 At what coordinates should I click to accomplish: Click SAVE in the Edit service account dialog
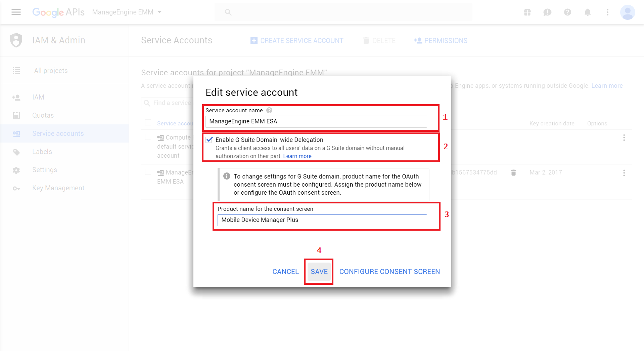319,272
